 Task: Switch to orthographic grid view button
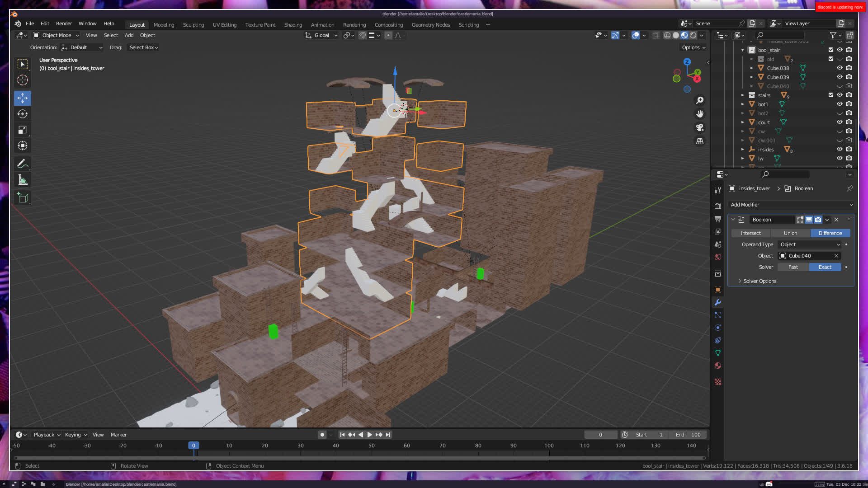coord(700,141)
